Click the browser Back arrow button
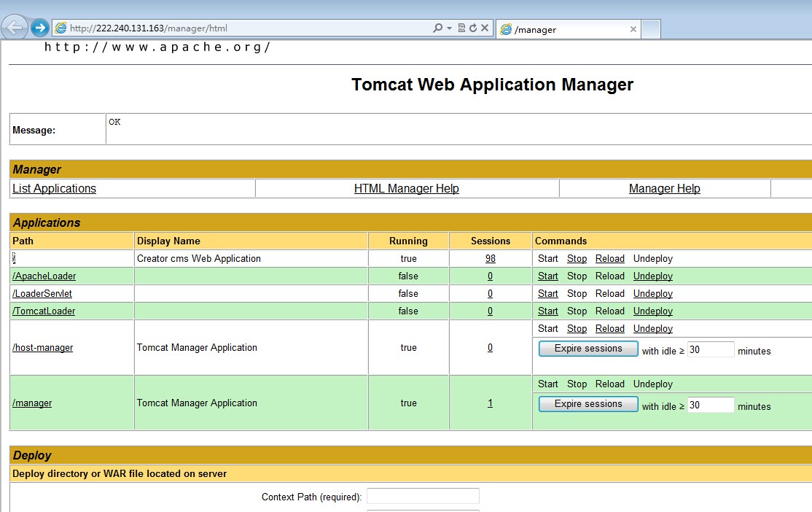Image resolution: width=812 pixels, height=512 pixels. click(15, 27)
